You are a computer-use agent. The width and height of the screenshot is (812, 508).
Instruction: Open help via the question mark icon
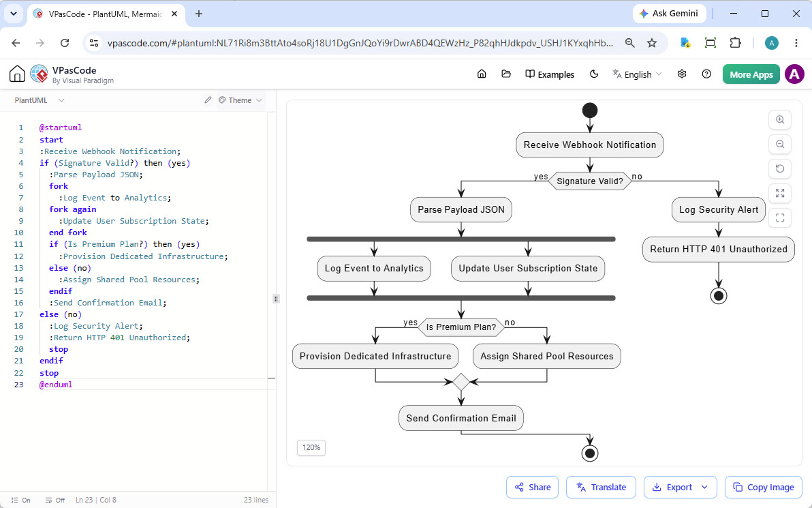click(x=706, y=74)
